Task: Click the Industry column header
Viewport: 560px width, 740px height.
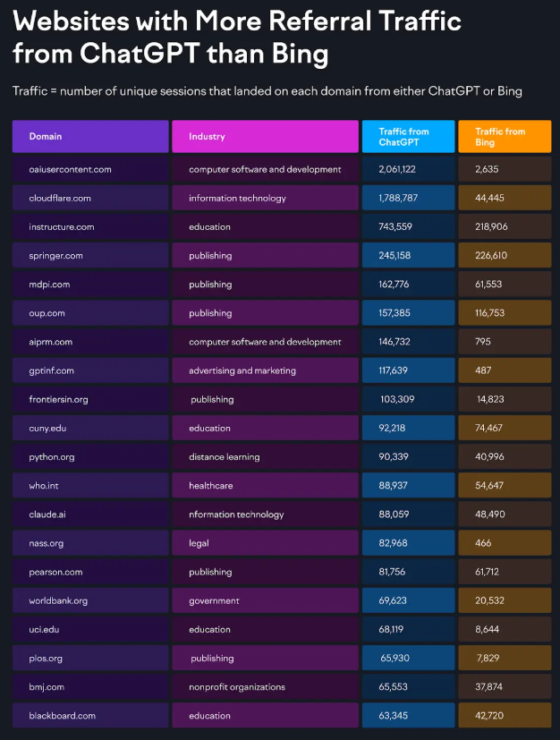Action: pos(265,137)
